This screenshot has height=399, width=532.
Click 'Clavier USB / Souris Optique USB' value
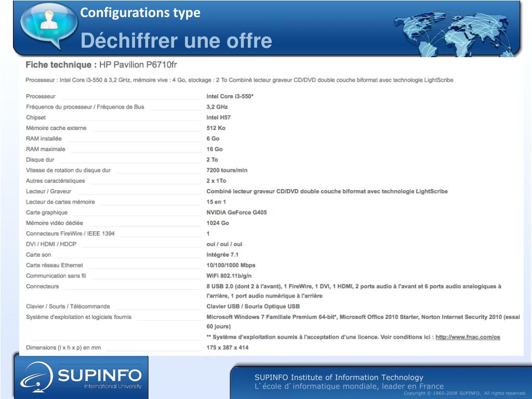(x=253, y=307)
